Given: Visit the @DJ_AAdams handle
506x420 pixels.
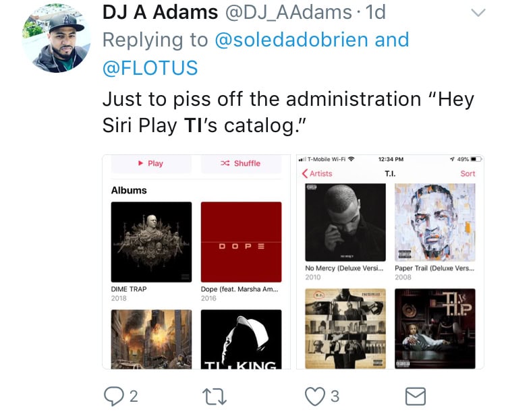Looking at the screenshot, I should tap(288, 13).
